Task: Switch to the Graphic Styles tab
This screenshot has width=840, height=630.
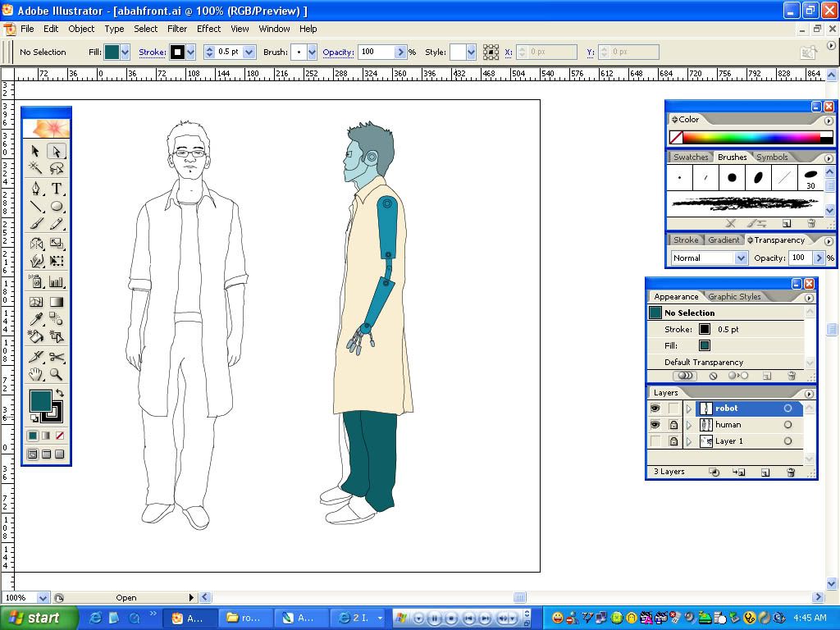Action: 734,297
